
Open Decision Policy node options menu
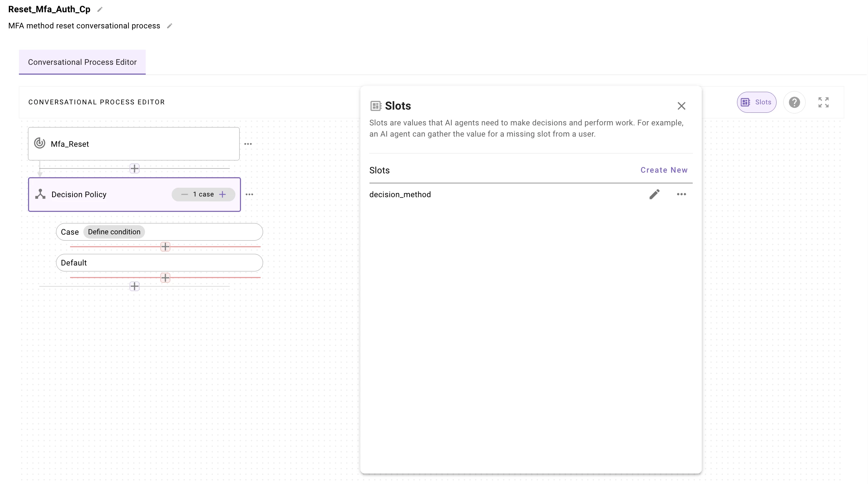pyautogui.click(x=249, y=194)
